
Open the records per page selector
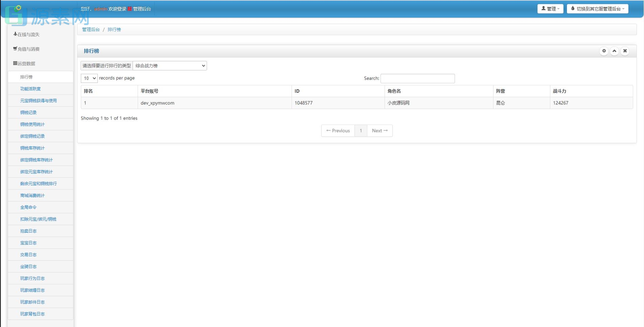tap(89, 79)
